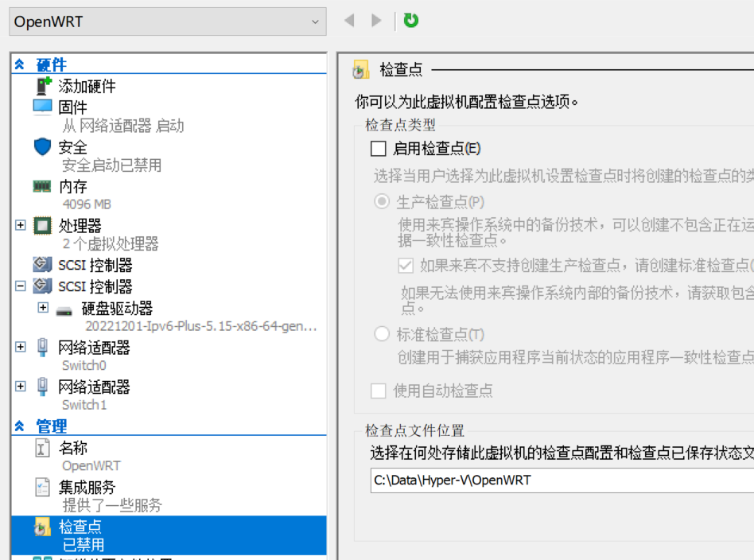
Task: Click the 已禁用 status under 检查点
Action: click(84, 545)
